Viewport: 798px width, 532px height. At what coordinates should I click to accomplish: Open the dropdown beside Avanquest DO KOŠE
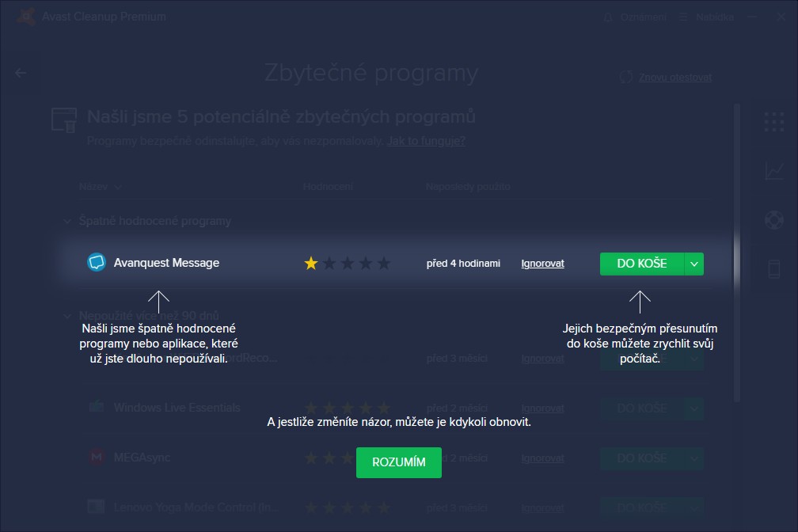(694, 264)
